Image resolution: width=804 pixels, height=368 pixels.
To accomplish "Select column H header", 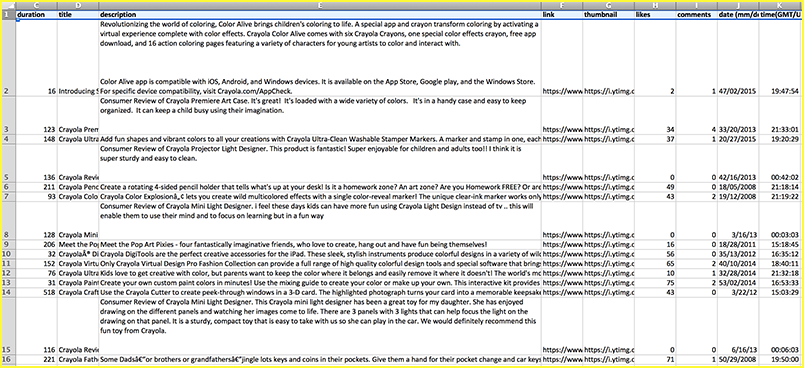I will [x=655, y=6].
